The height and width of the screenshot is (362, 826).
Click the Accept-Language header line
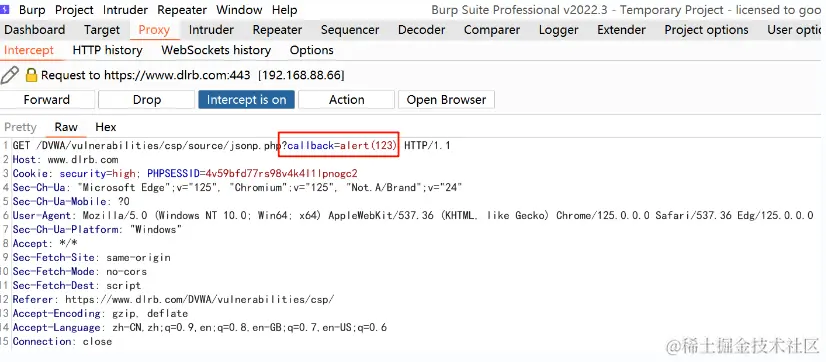tap(200, 327)
